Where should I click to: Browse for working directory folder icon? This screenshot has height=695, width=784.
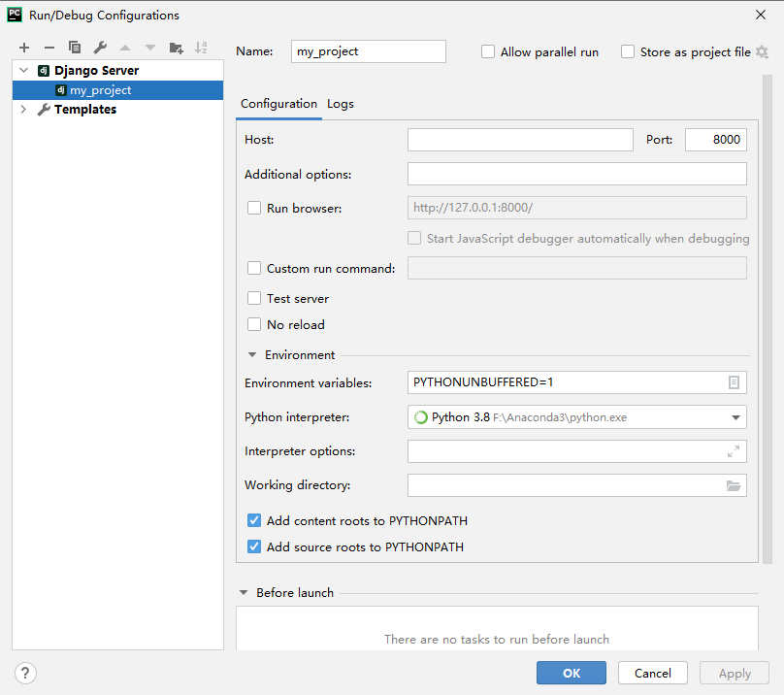click(x=734, y=485)
